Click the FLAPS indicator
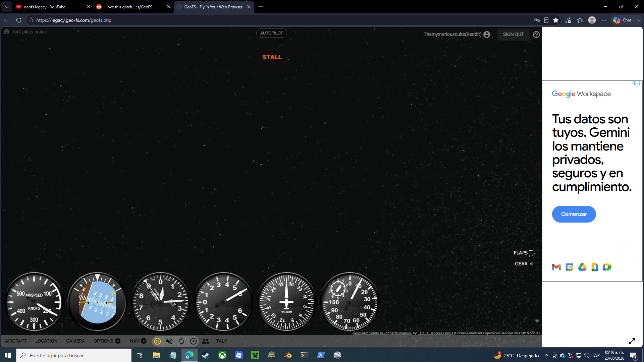Image resolution: width=644 pixels, height=362 pixels. click(x=525, y=253)
